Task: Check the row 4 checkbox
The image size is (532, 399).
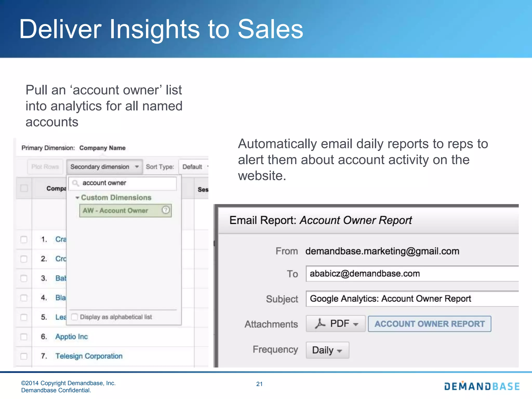Action: pyautogui.click(x=24, y=298)
